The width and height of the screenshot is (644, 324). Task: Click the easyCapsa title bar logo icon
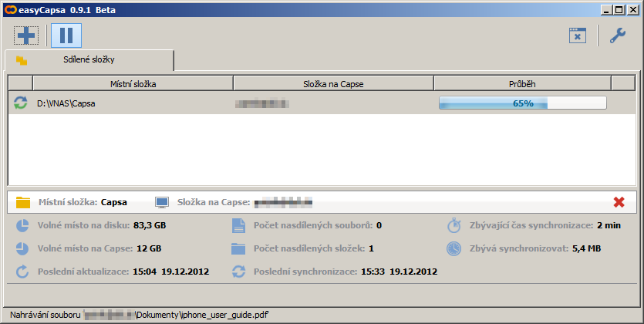point(10,9)
